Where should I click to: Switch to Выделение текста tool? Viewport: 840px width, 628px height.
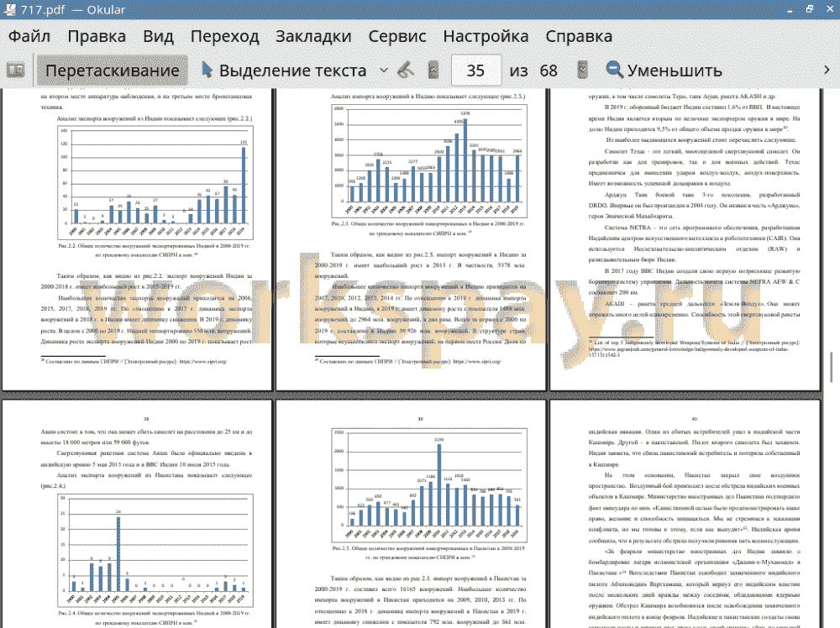tap(284, 71)
